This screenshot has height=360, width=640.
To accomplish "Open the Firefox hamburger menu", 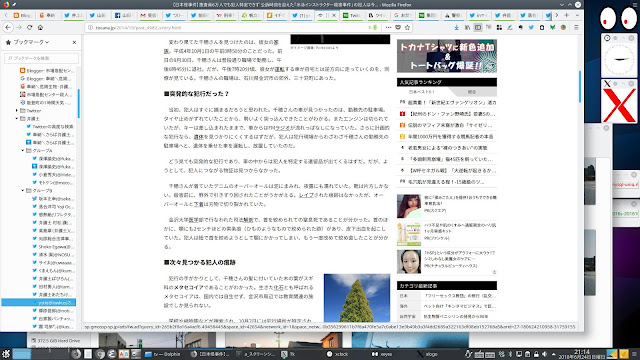I will click(576, 27).
